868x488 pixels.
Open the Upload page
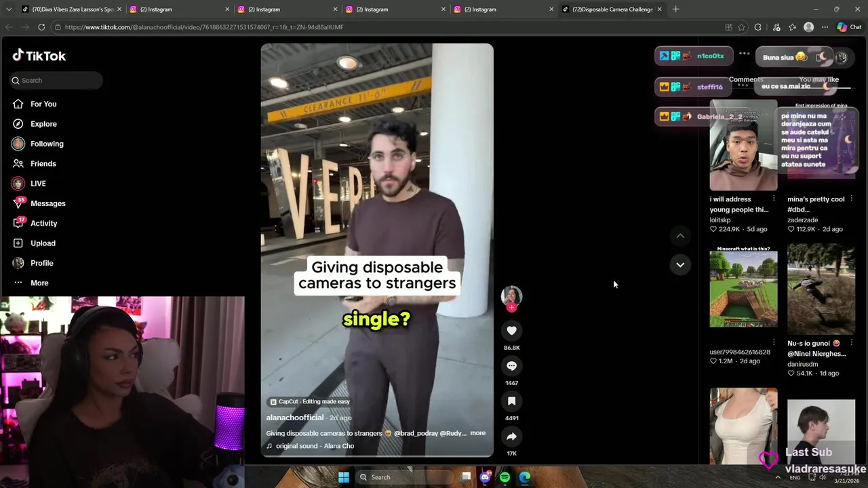pos(34,243)
